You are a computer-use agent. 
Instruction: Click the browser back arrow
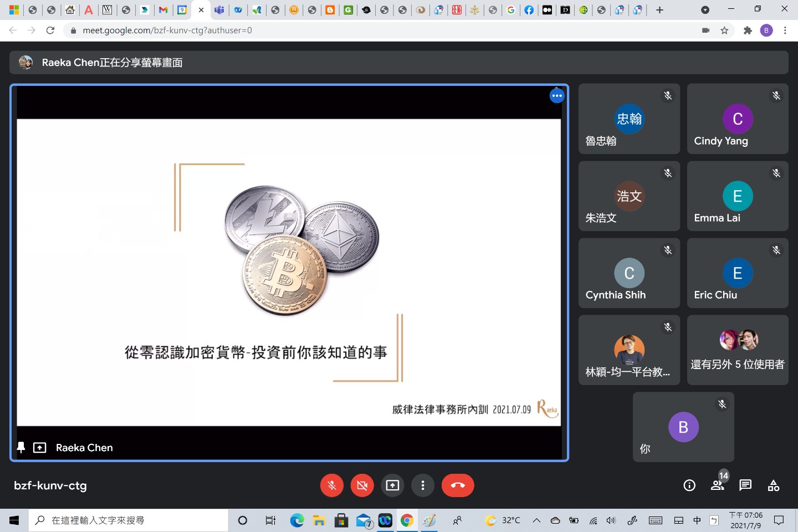[13, 30]
